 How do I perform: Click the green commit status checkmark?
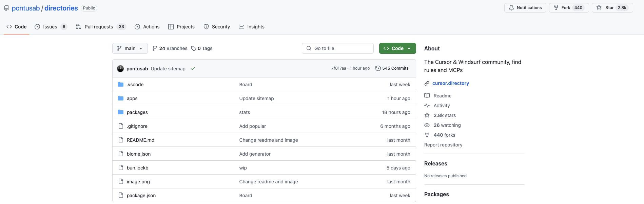point(193,69)
